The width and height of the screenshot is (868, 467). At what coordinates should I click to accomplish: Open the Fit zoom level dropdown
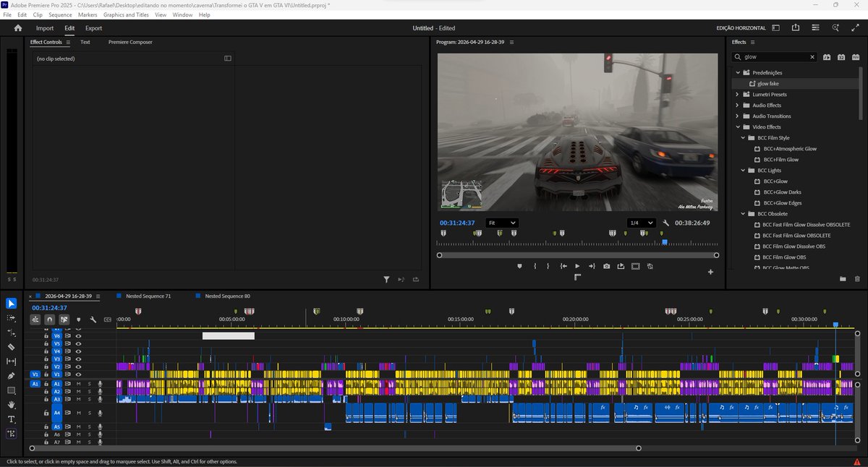click(502, 223)
